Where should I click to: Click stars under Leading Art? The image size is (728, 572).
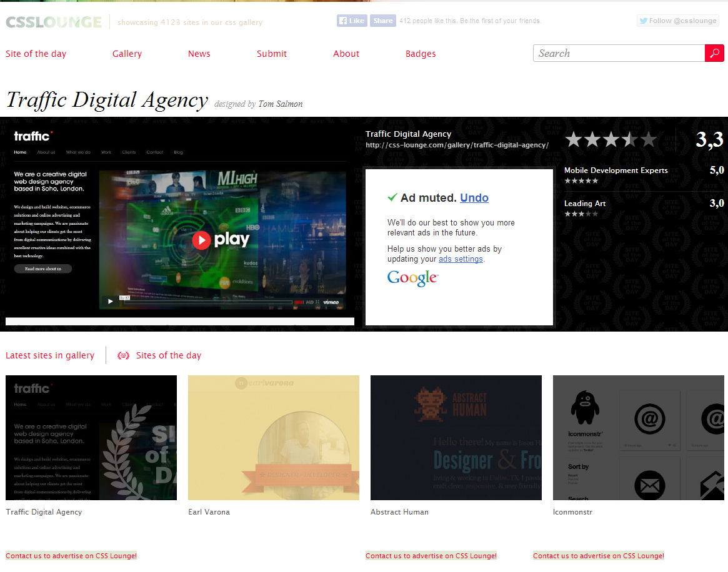581,214
